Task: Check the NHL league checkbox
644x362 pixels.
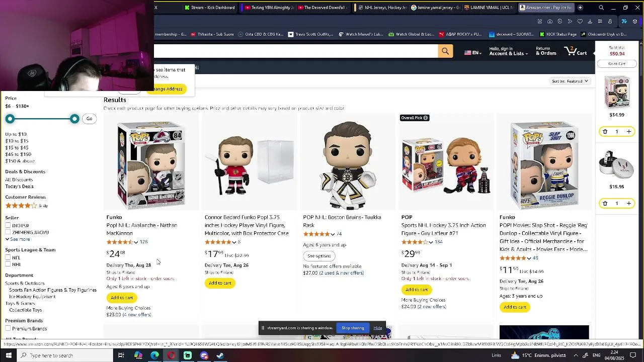Action: coord(8,264)
